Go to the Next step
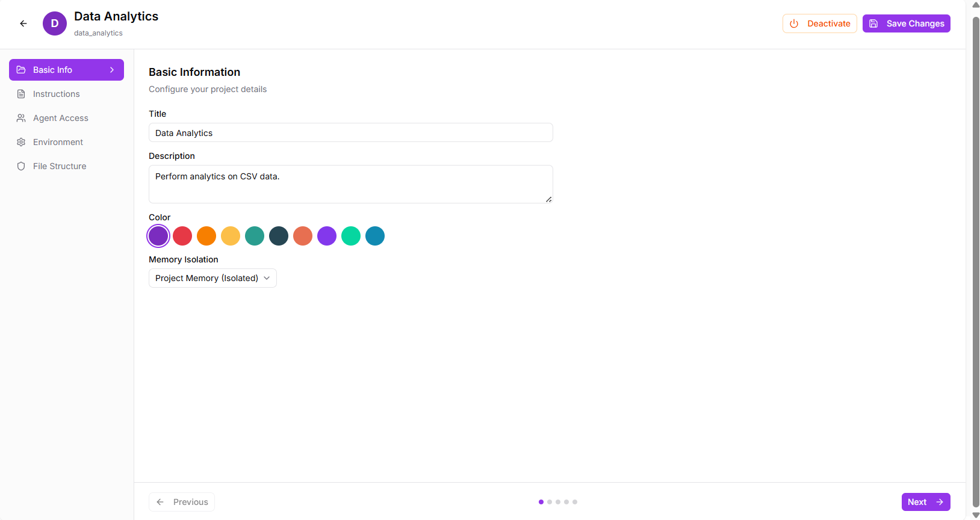The image size is (980, 520). pos(925,502)
